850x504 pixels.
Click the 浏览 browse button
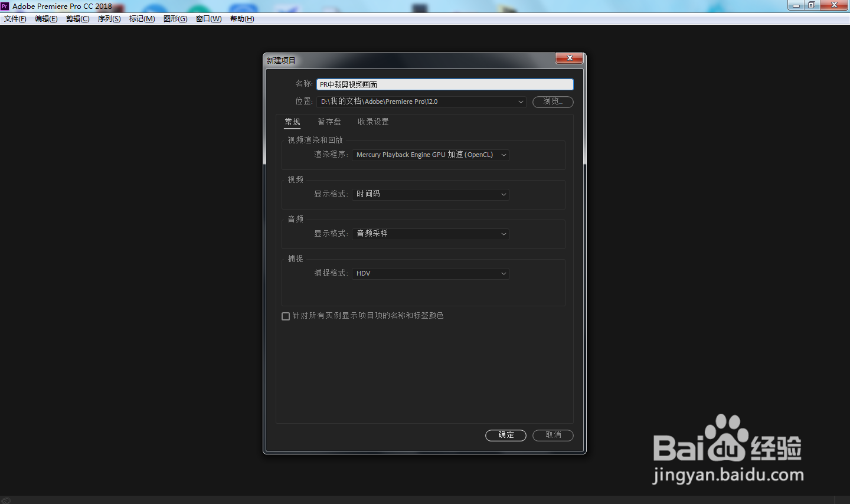[x=553, y=102]
